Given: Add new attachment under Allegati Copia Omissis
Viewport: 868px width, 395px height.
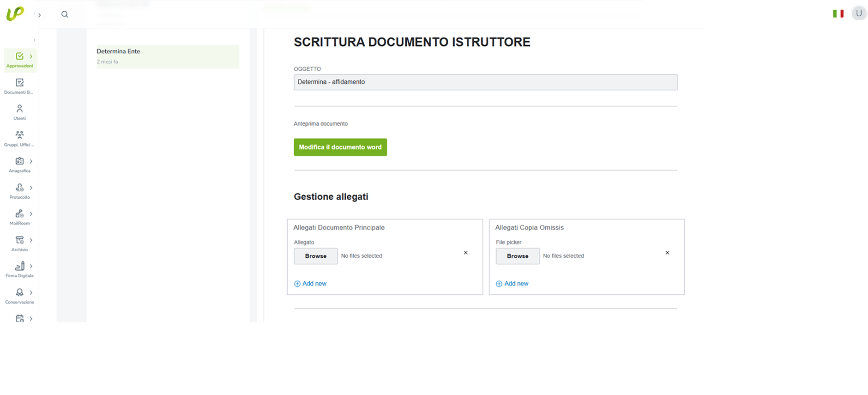Looking at the screenshot, I should [x=512, y=284].
